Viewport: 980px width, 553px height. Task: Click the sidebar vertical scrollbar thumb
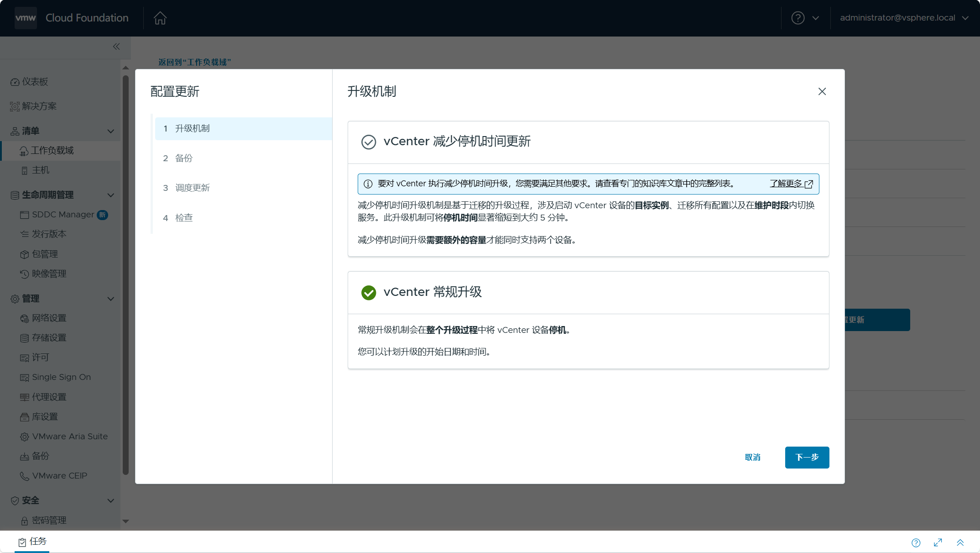coord(126,274)
